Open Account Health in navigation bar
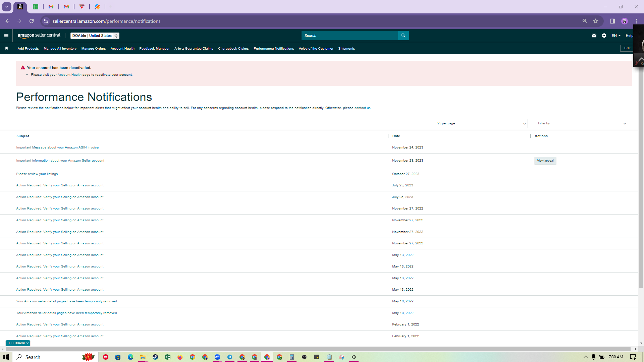644x362 pixels. 122,49
